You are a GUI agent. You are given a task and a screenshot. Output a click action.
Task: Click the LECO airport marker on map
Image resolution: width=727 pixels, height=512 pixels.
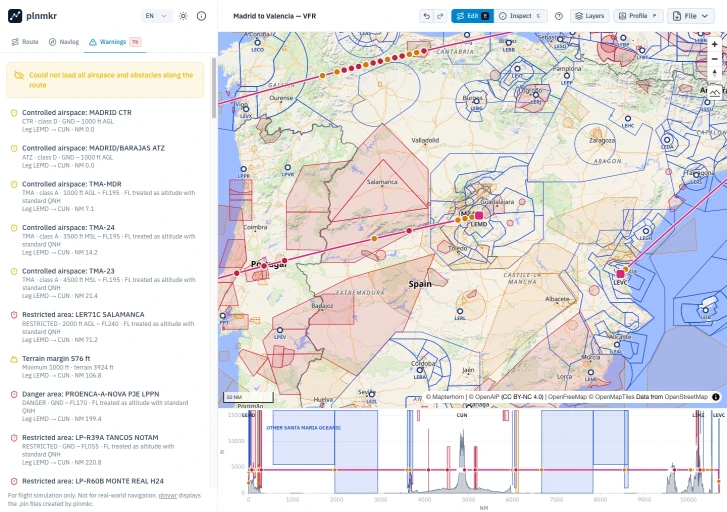[x=257, y=43]
